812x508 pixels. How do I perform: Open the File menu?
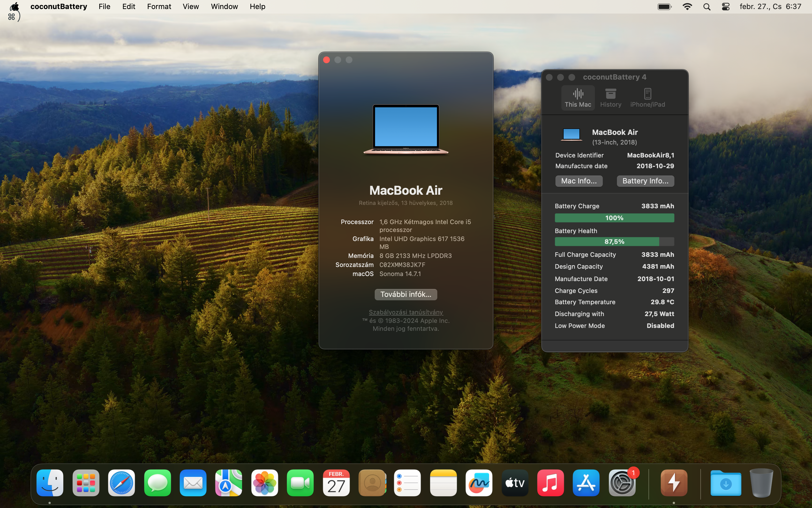[x=104, y=7]
